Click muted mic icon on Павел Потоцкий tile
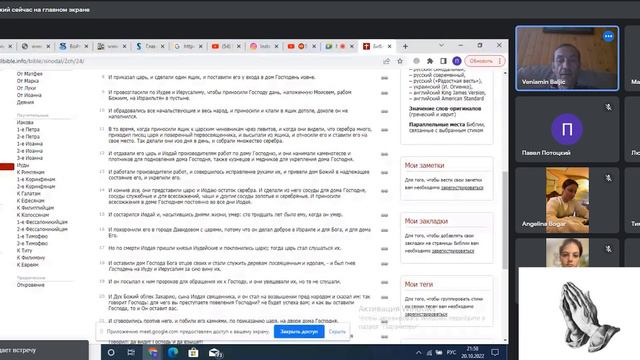 [x=608, y=107]
